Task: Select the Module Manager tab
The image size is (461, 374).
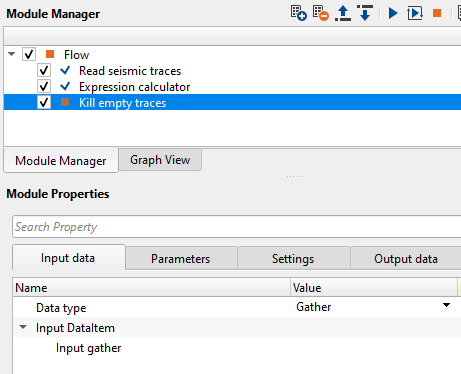Action: pyautogui.click(x=61, y=161)
